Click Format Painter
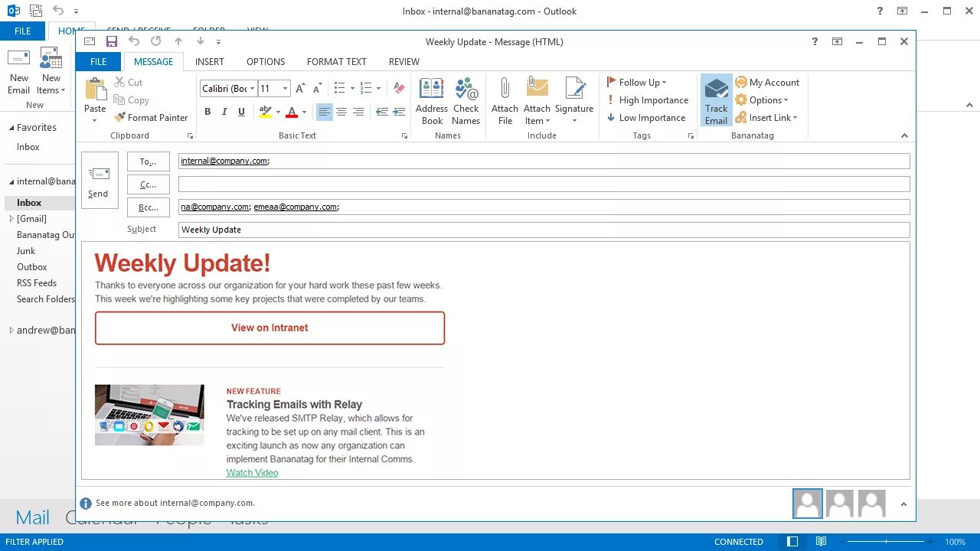The width and height of the screenshot is (980, 551). (151, 118)
